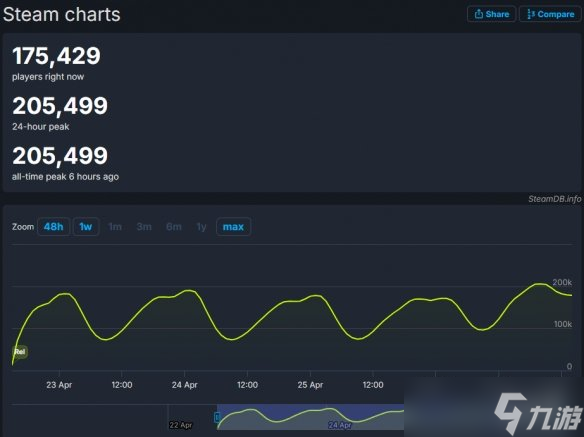Click the chart peak near 200k
The image size is (584, 437).
click(539, 284)
